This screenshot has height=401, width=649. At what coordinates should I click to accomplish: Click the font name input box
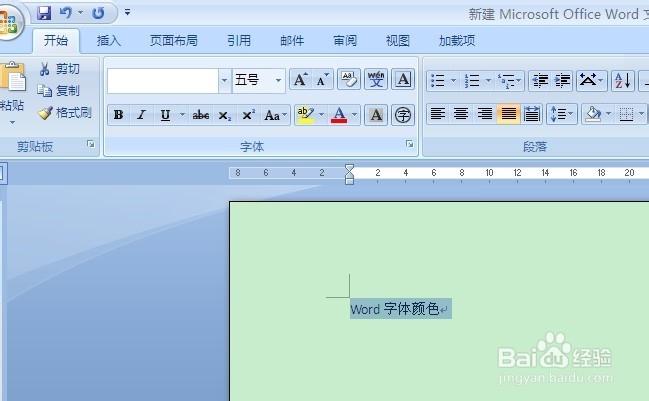pyautogui.click(x=163, y=80)
